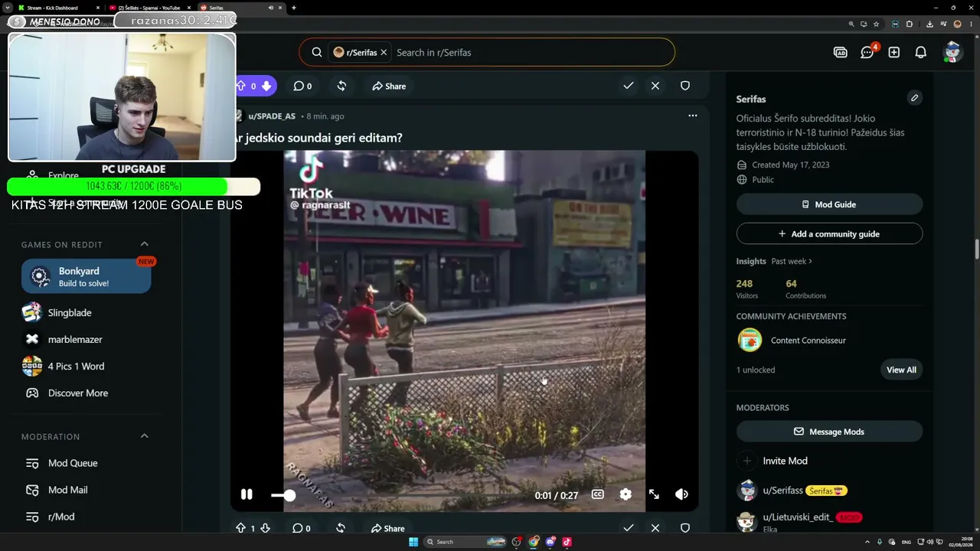Image resolution: width=980 pixels, height=551 pixels.
Task: Open TikTok from the taskbar
Action: [x=567, y=542]
